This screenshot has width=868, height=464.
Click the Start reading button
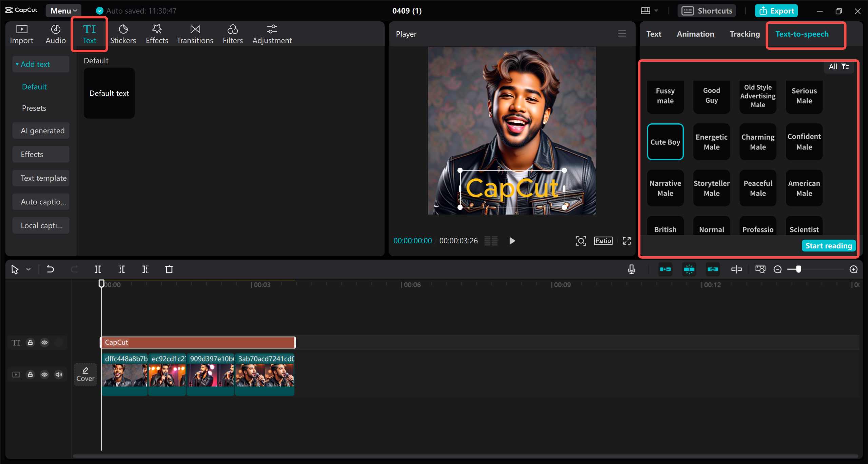pyautogui.click(x=828, y=246)
